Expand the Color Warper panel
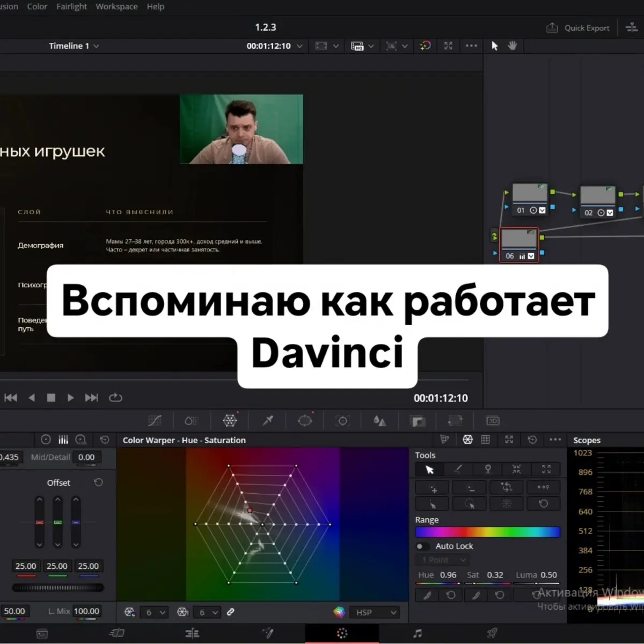The height and width of the screenshot is (644, 644). pyautogui.click(x=509, y=440)
